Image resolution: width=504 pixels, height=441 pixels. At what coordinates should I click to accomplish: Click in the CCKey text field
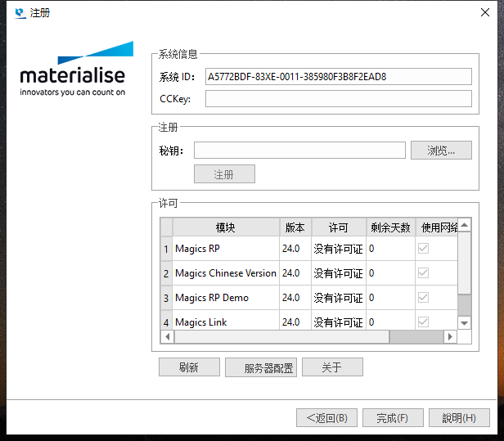(338, 99)
